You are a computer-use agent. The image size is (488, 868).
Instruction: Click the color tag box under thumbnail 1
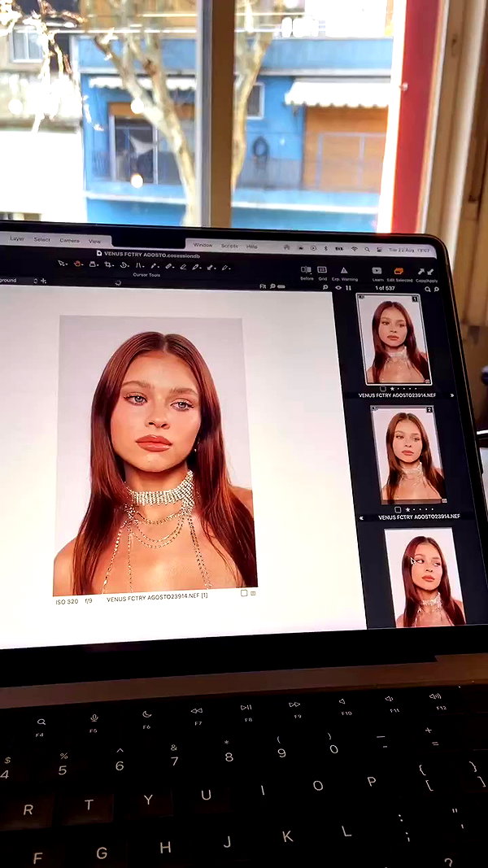pos(382,389)
